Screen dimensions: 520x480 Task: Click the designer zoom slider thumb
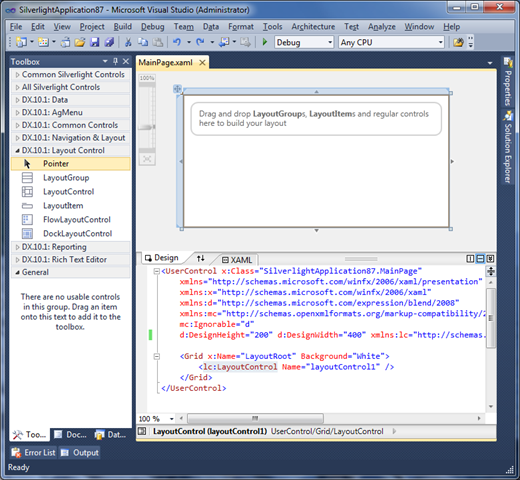[x=147, y=127]
